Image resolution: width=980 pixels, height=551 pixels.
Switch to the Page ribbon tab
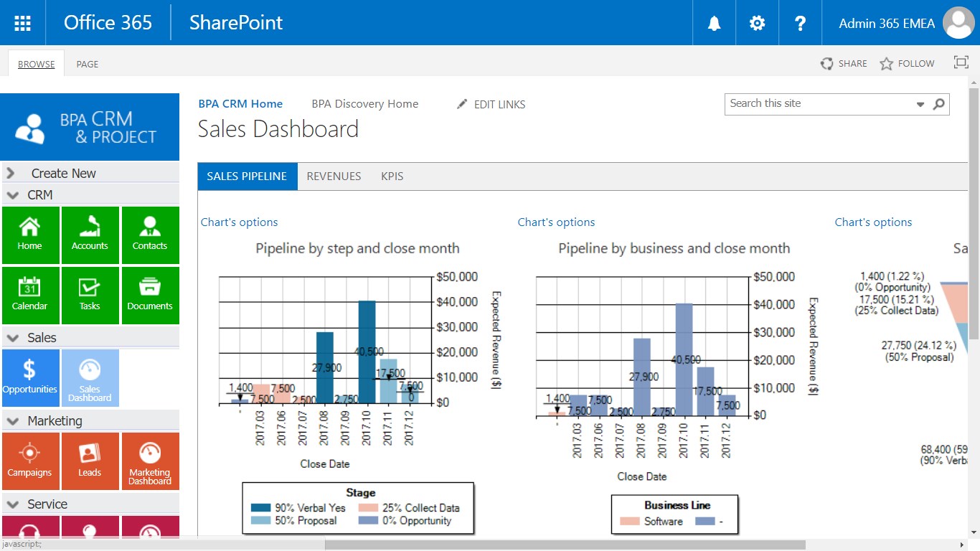coord(88,64)
